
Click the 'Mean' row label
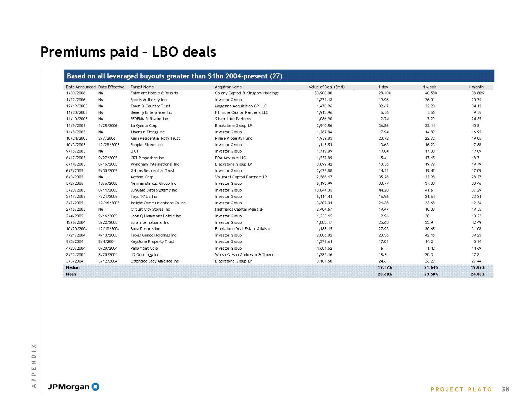pyautogui.click(x=71, y=274)
